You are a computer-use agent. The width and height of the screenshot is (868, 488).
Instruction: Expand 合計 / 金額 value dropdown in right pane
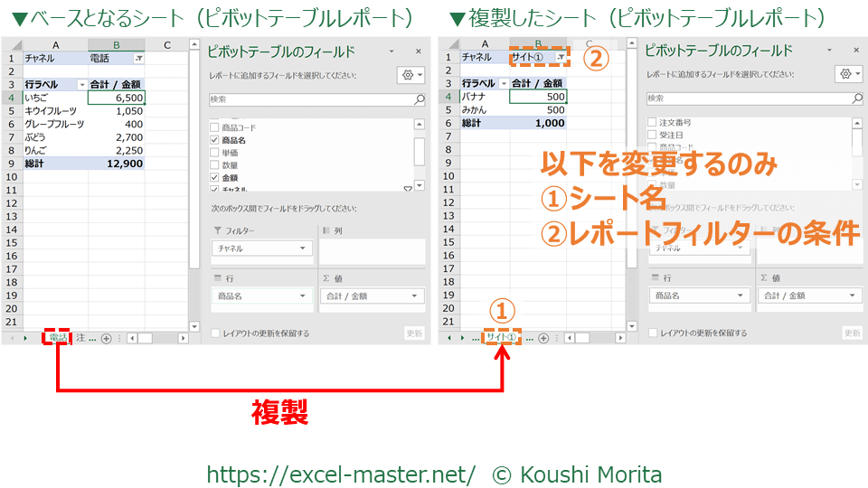[x=854, y=296]
